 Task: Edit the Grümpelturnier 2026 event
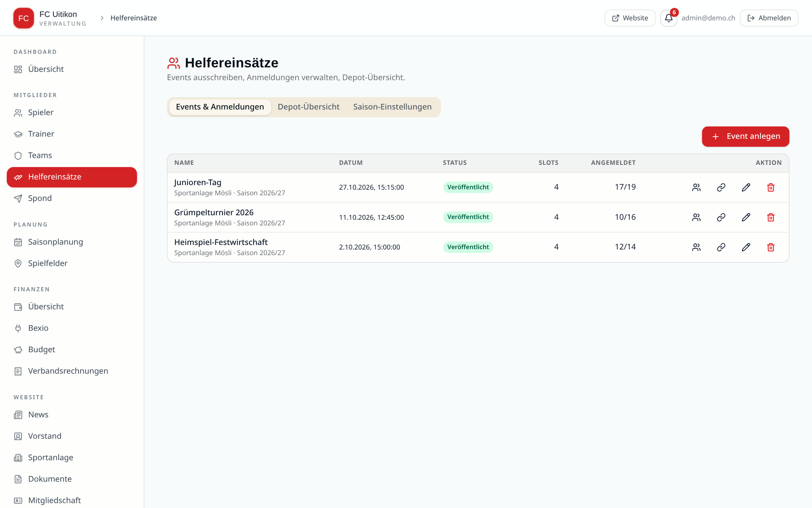coord(746,217)
